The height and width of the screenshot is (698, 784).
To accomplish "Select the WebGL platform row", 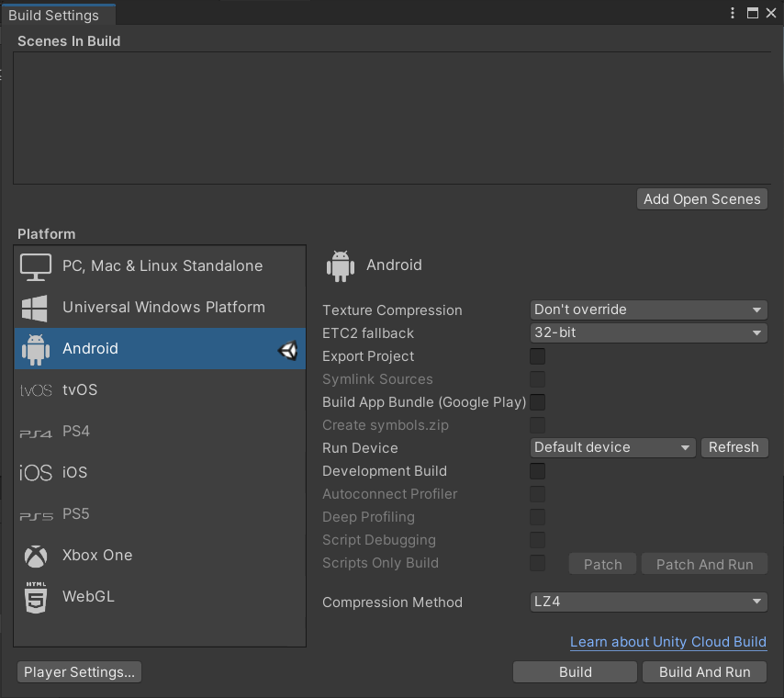I will (160, 597).
